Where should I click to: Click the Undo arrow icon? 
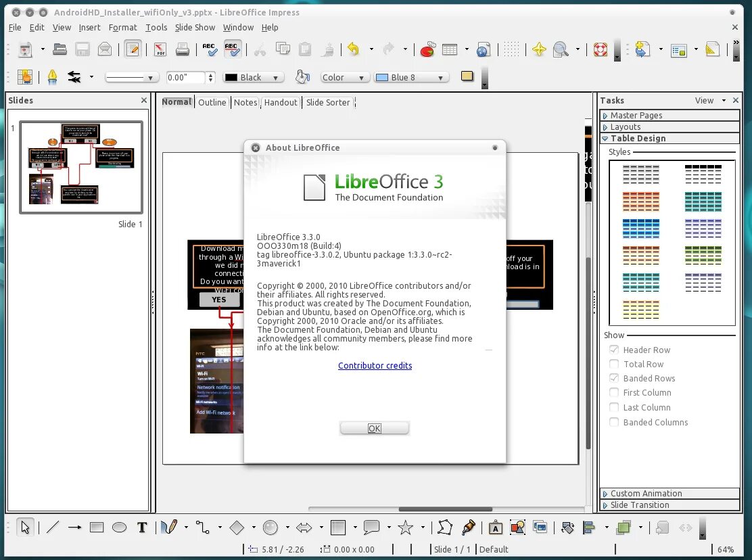(x=354, y=49)
